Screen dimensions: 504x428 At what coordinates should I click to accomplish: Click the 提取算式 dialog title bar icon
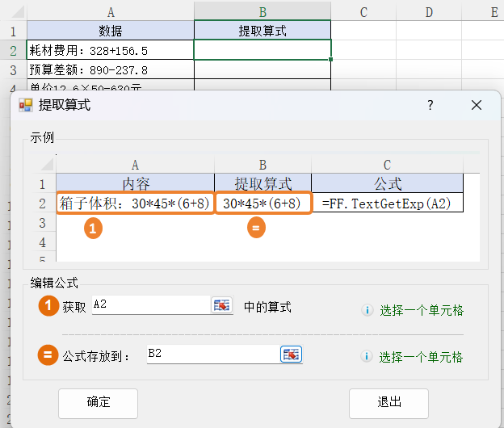[25, 105]
